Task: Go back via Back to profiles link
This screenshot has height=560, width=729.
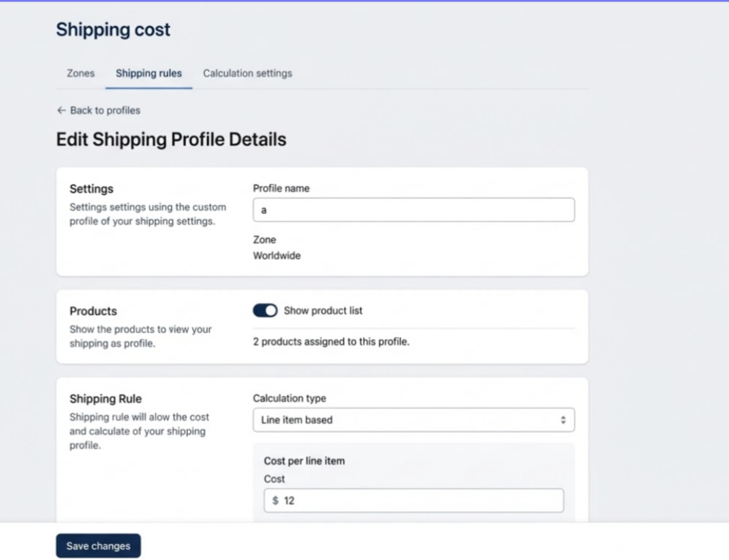Action: point(105,110)
